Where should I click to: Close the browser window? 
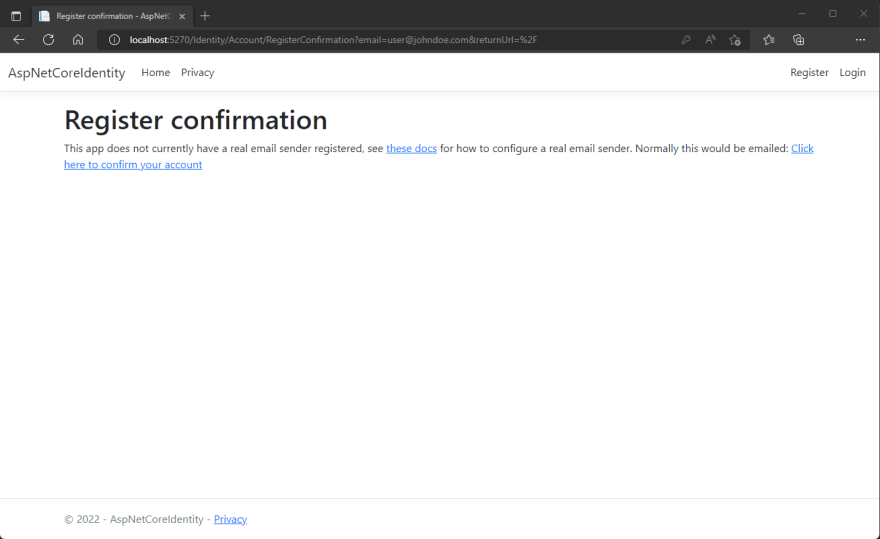point(863,13)
